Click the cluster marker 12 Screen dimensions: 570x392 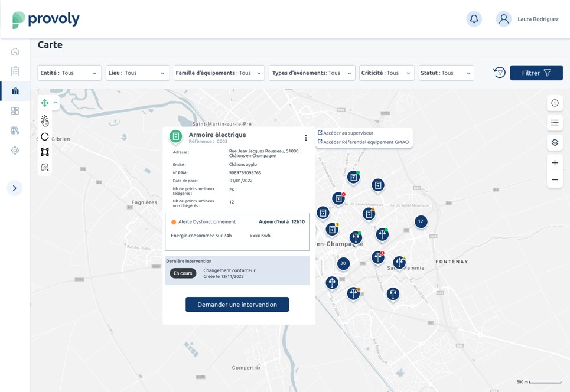[421, 221]
